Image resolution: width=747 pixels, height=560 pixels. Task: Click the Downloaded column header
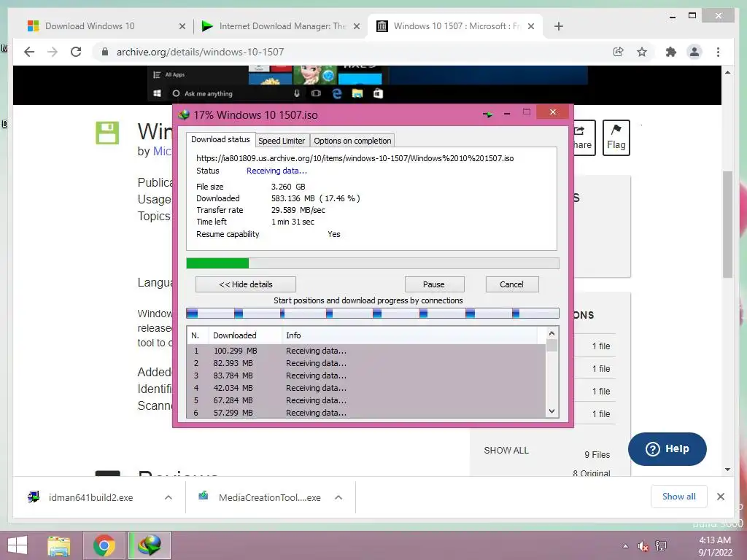[245, 335]
